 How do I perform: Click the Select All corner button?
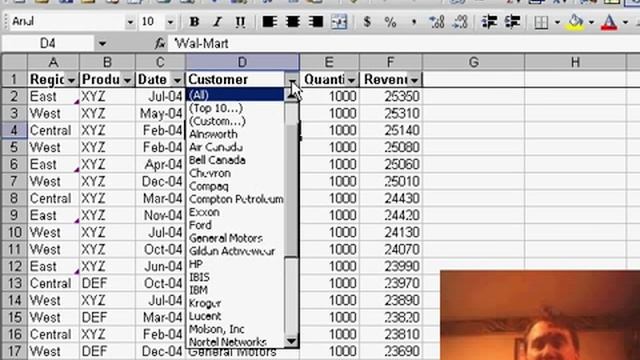click(14, 62)
